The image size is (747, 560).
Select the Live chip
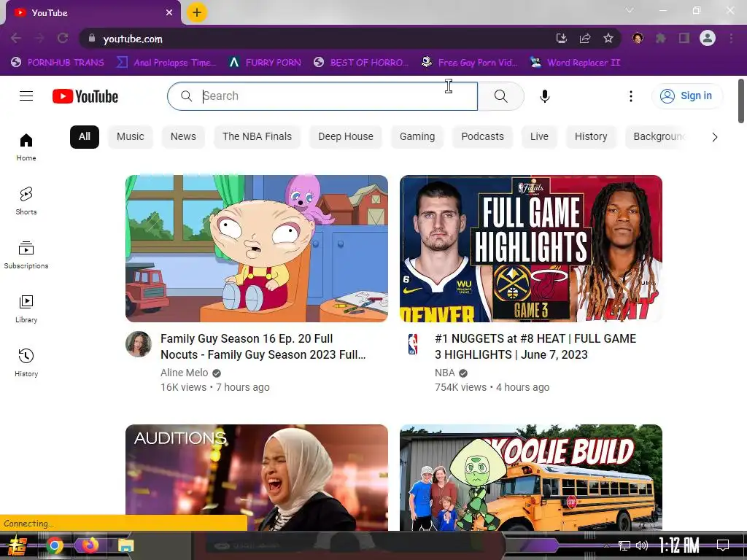tap(539, 136)
